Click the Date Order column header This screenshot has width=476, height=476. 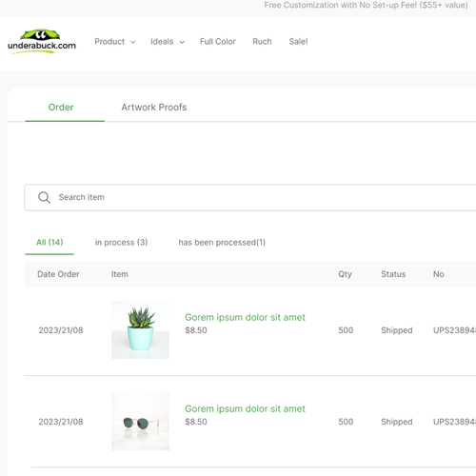(x=58, y=274)
